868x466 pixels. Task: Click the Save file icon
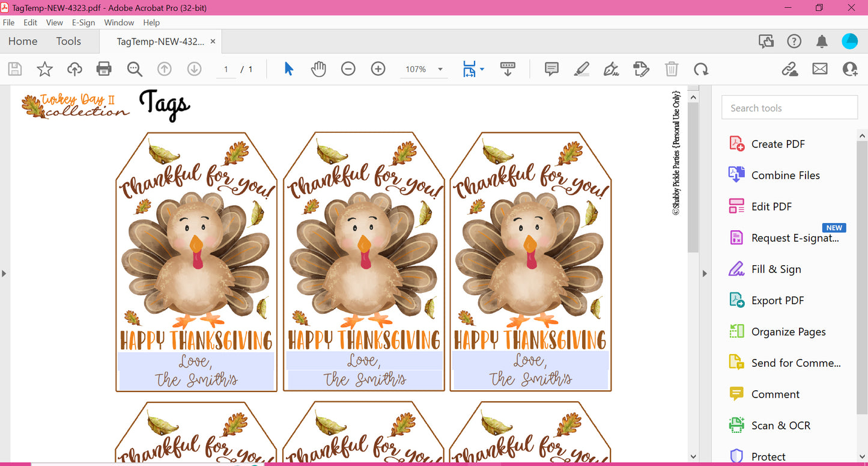[15, 69]
